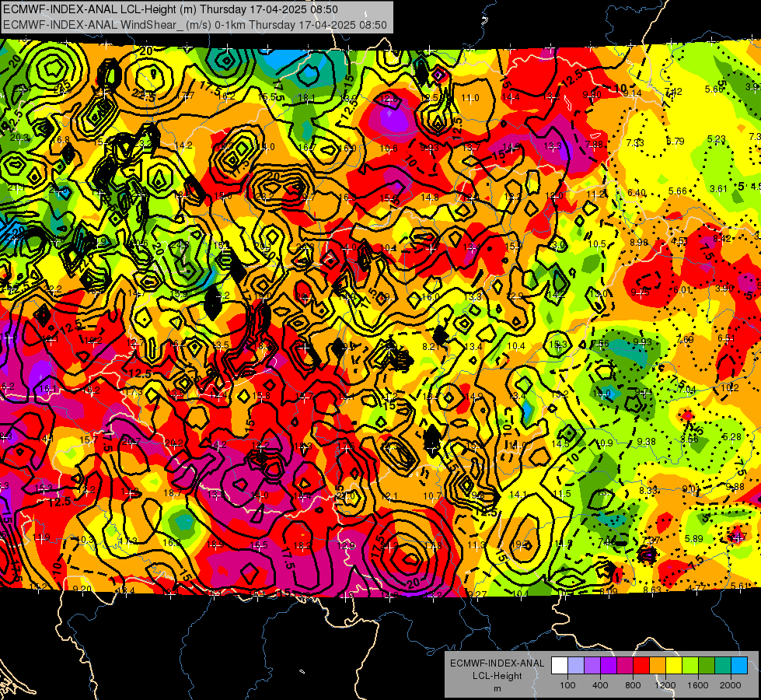
Task: Click the 1200 legend tick label
Action: click(x=665, y=685)
